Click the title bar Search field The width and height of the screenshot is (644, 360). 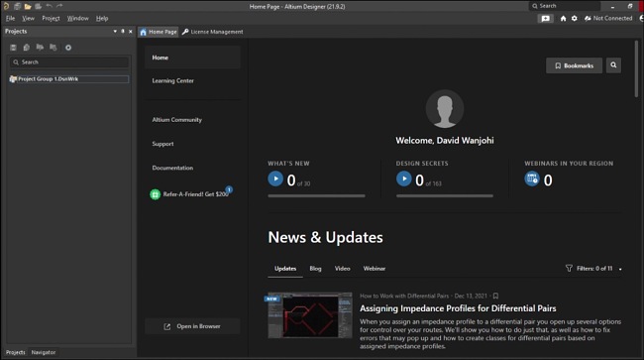pos(565,6)
